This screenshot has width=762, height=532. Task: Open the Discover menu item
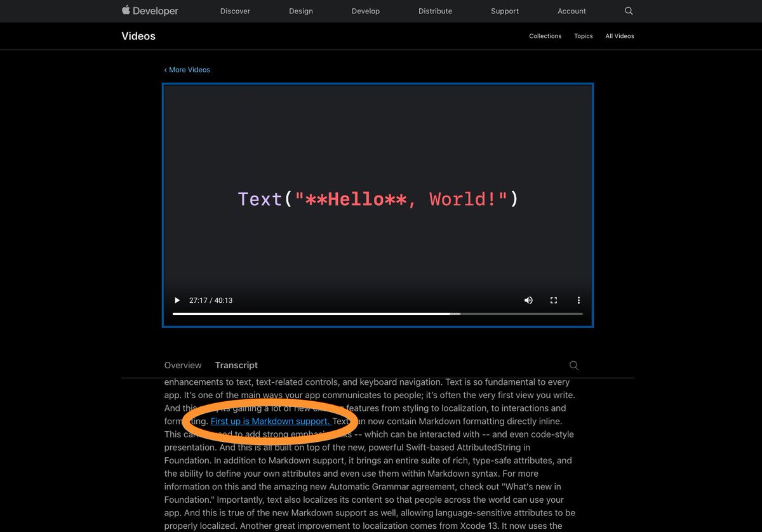(x=235, y=11)
